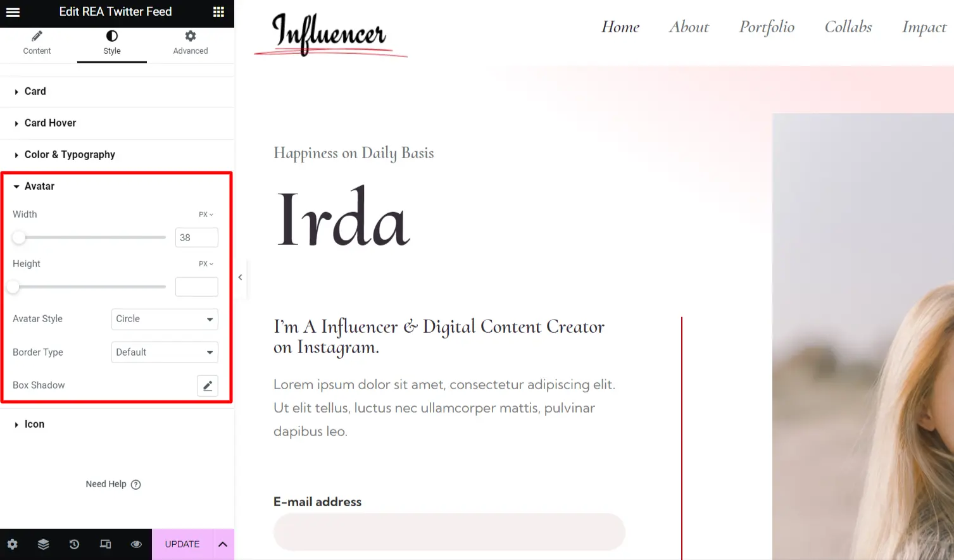Preview changes with the eye icon

click(x=136, y=544)
